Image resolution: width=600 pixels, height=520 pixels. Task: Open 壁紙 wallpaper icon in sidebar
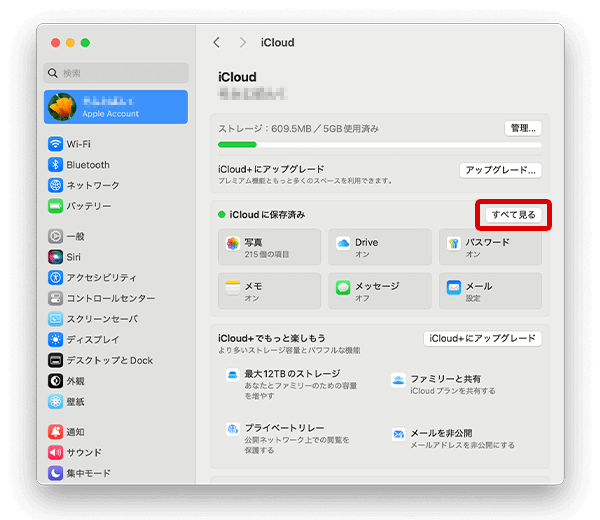(x=55, y=401)
